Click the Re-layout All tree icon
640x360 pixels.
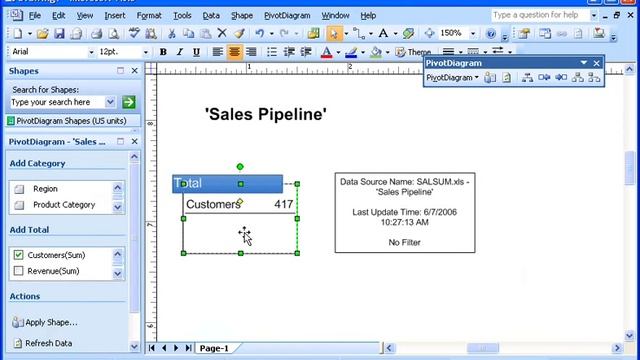pyautogui.click(x=527, y=78)
